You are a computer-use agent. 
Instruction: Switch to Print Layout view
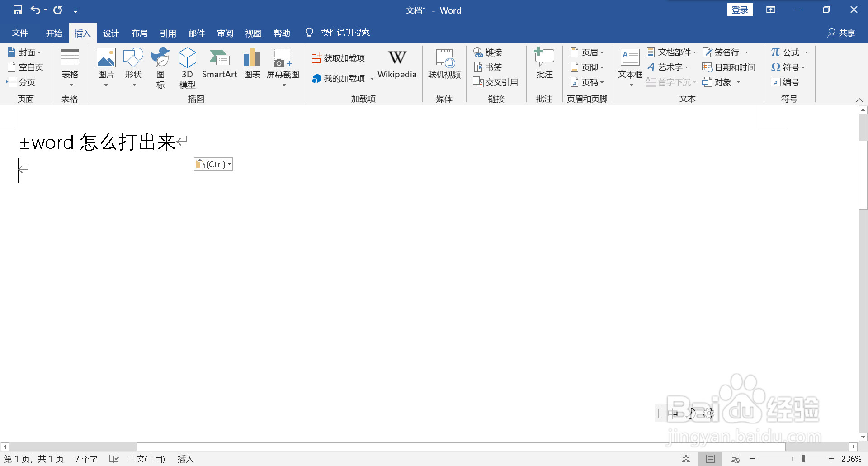710,459
